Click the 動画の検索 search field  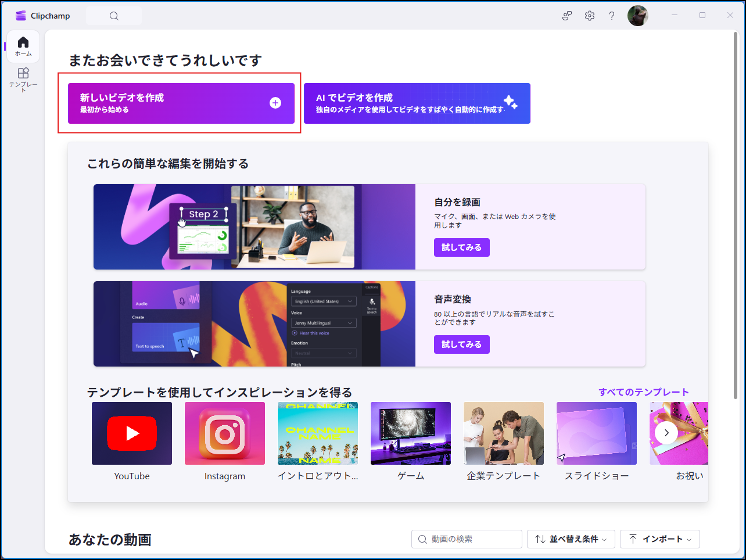click(467, 539)
